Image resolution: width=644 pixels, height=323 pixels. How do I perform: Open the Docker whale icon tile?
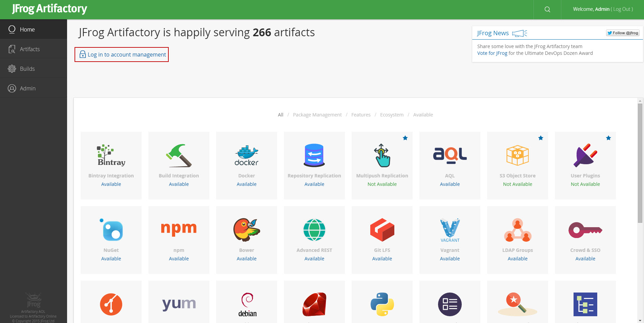click(x=246, y=156)
